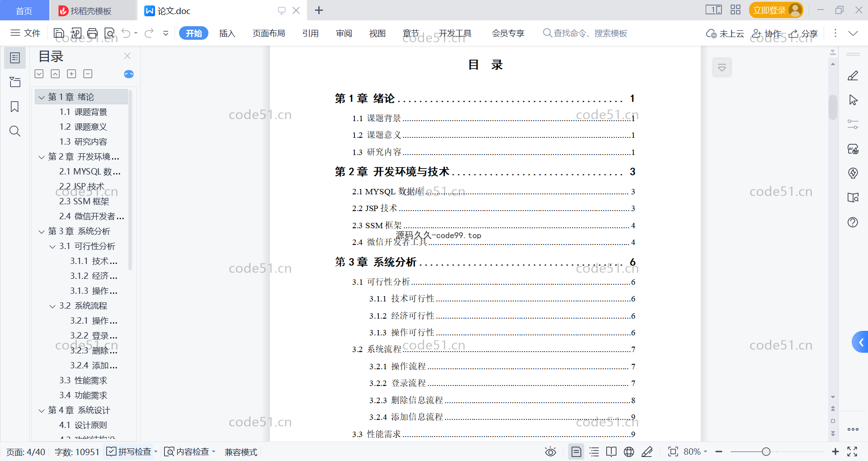Open the 审阅 ribbon tab
The height and width of the screenshot is (461, 868).
pos(344,33)
